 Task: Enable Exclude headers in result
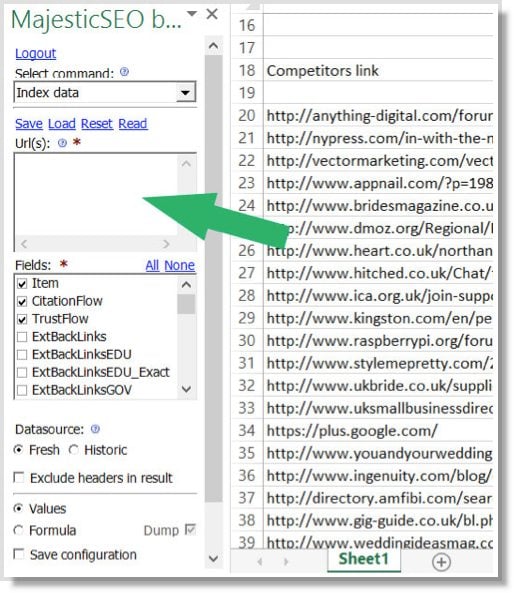point(19,478)
